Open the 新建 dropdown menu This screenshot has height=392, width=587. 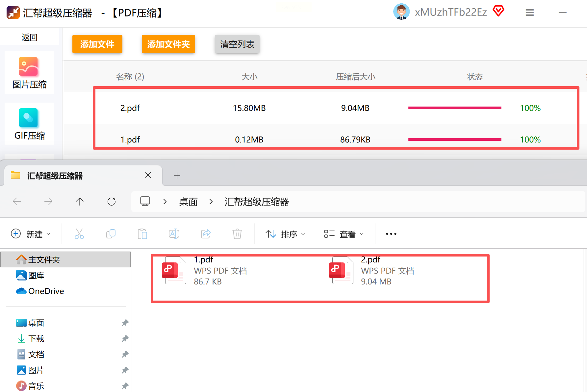(x=31, y=234)
